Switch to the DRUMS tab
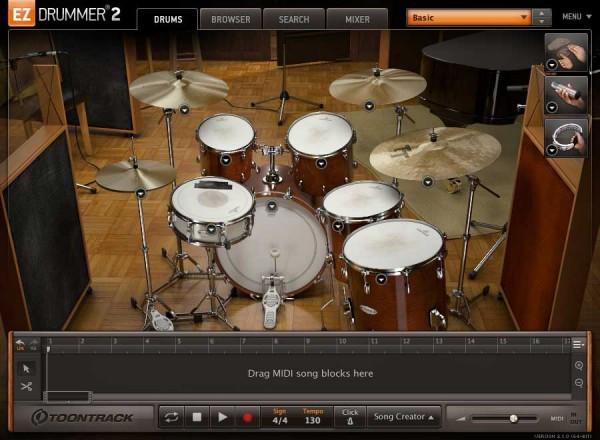Image resolution: width=600 pixels, height=440 pixels. click(x=168, y=20)
